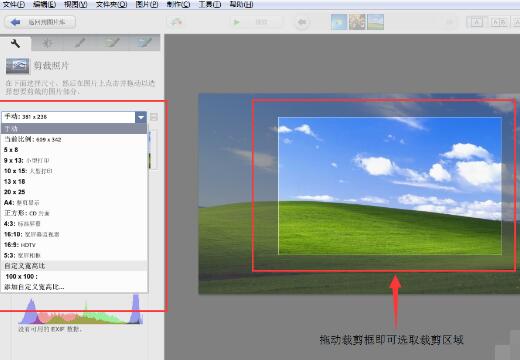Click the rotate arrows icon in toolbar
This screenshot has height=360, width=520.
[x=176, y=22]
